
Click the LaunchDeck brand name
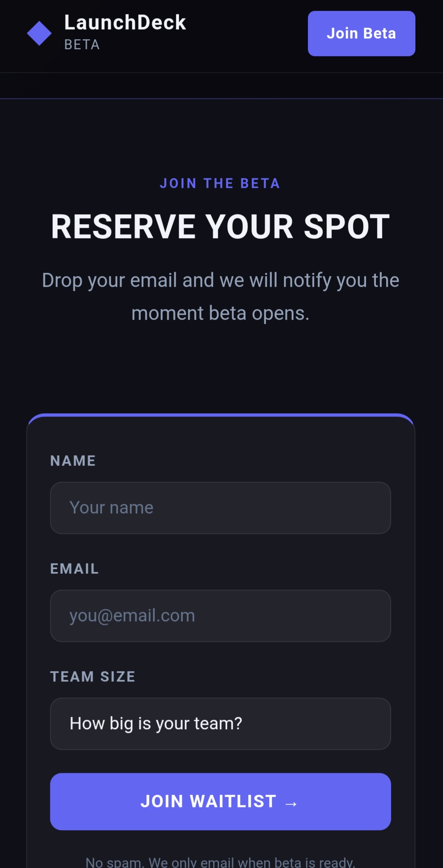pyautogui.click(x=125, y=23)
